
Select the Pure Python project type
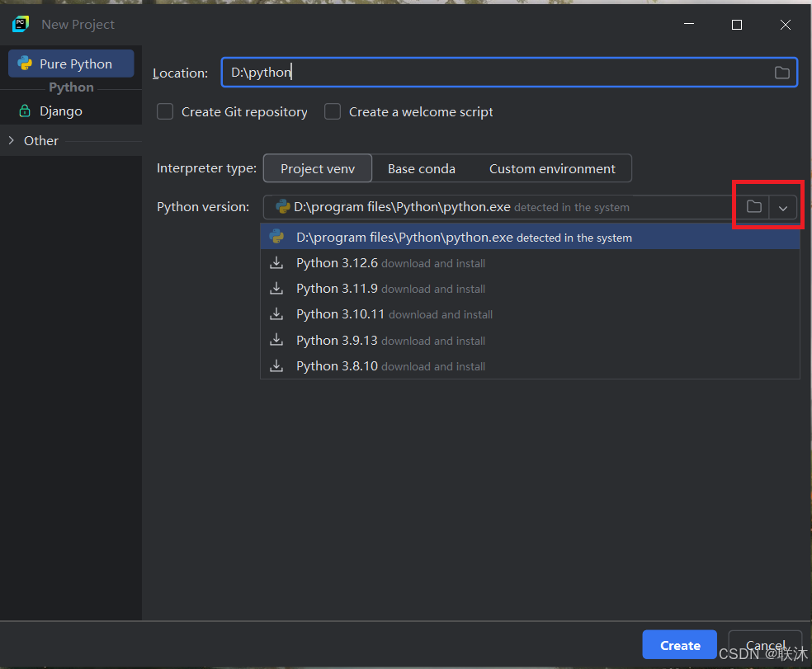(x=71, y=64)
